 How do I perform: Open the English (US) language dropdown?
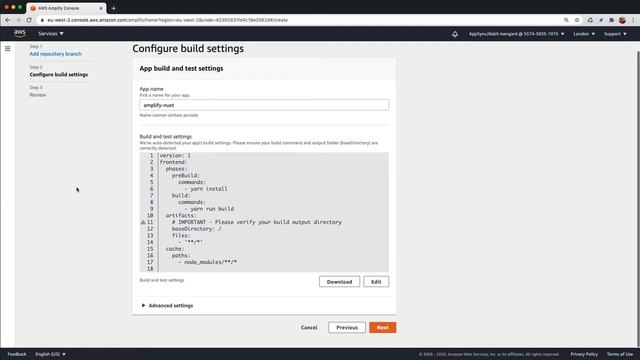click(50, 354)
